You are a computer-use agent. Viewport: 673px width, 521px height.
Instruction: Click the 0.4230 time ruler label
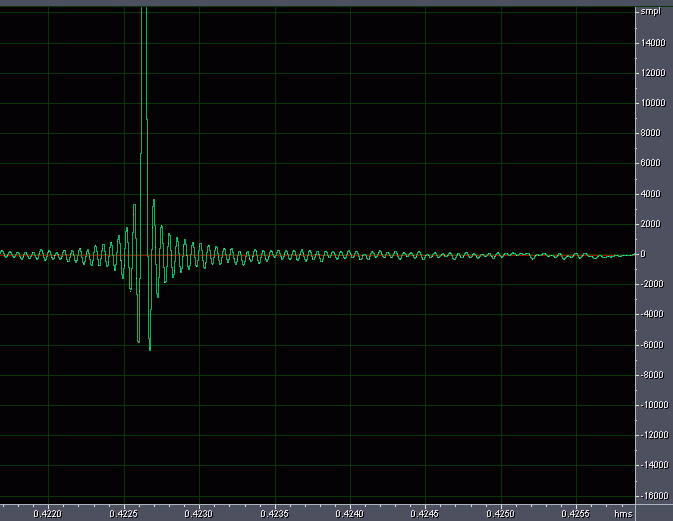199,514
